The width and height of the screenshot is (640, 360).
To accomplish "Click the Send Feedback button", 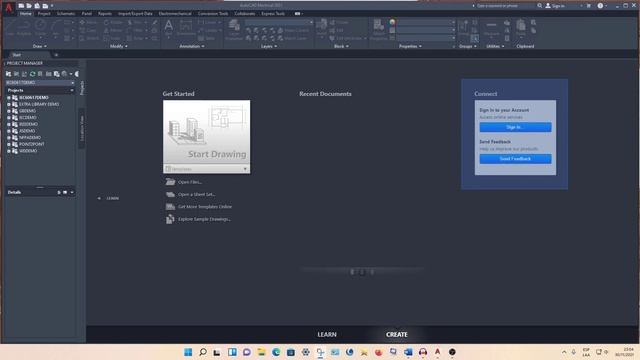I will tap(515, 159).
